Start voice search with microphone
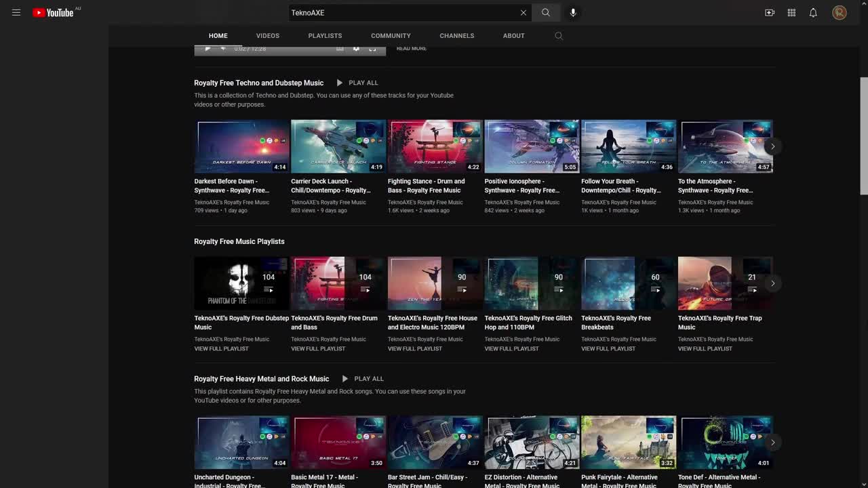Screen dimensions: 868x488 pyautogui.click(x=573, y=12)
